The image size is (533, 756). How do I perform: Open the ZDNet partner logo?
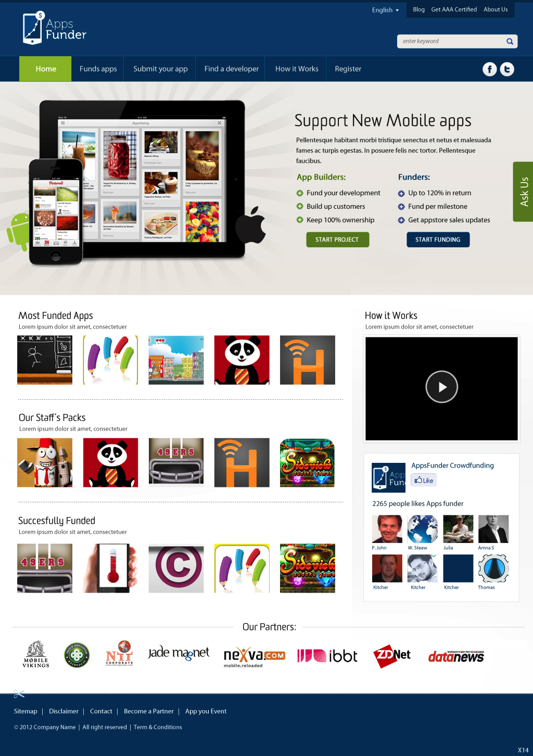coord(392,656)
